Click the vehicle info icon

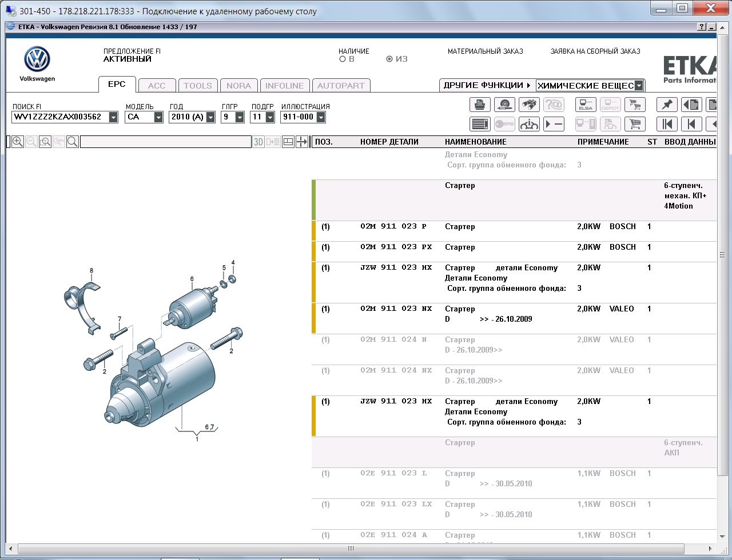tap(529, 123)
